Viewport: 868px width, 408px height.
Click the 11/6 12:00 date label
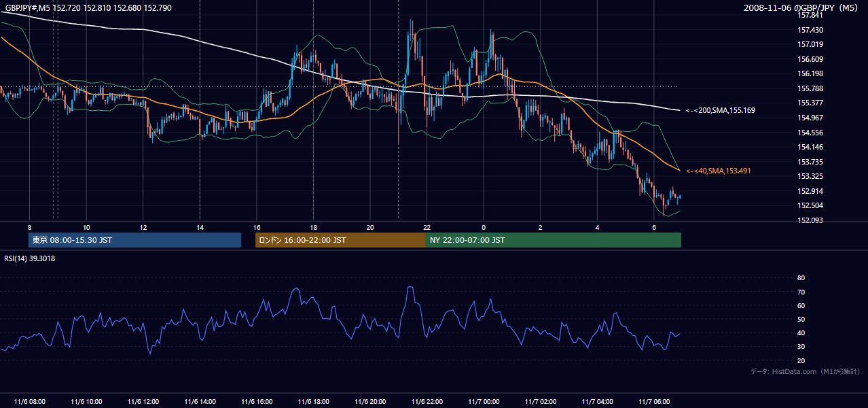click(143, 401)
